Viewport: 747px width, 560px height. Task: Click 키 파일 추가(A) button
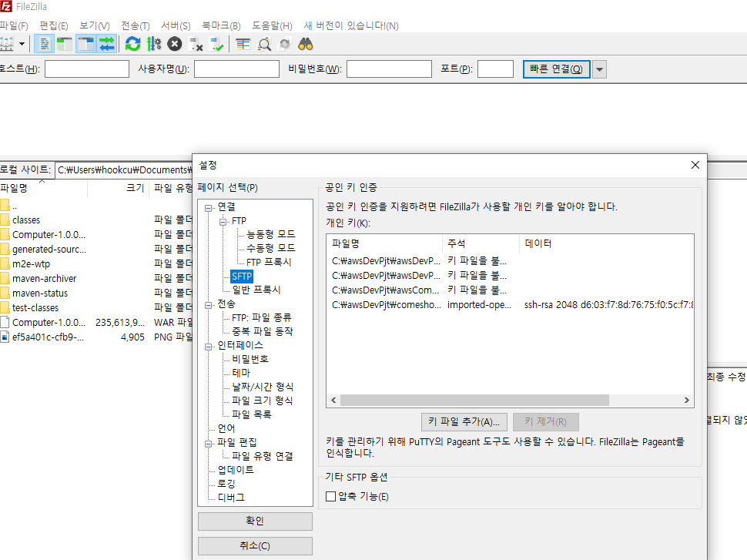(464, 422)
